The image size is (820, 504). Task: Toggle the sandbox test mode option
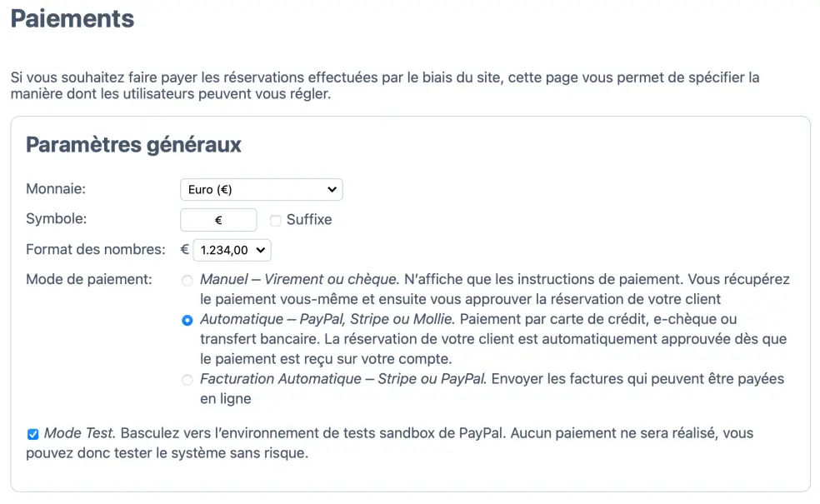click(x=32, y=432)
